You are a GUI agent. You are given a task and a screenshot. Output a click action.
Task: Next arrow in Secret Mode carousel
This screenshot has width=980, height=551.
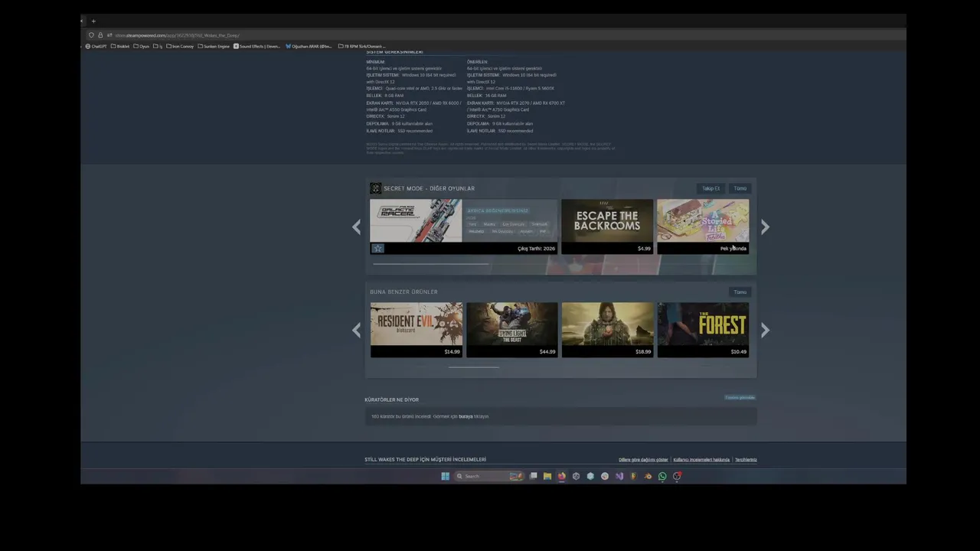pyautogui.click(x=765, y=227)
